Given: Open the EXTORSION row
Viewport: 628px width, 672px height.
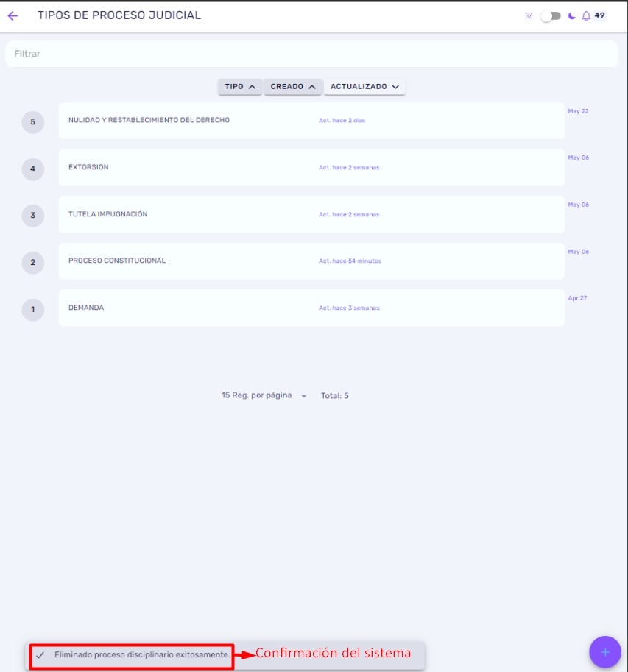Looking at the screenshot, I should tap(311, 168).
